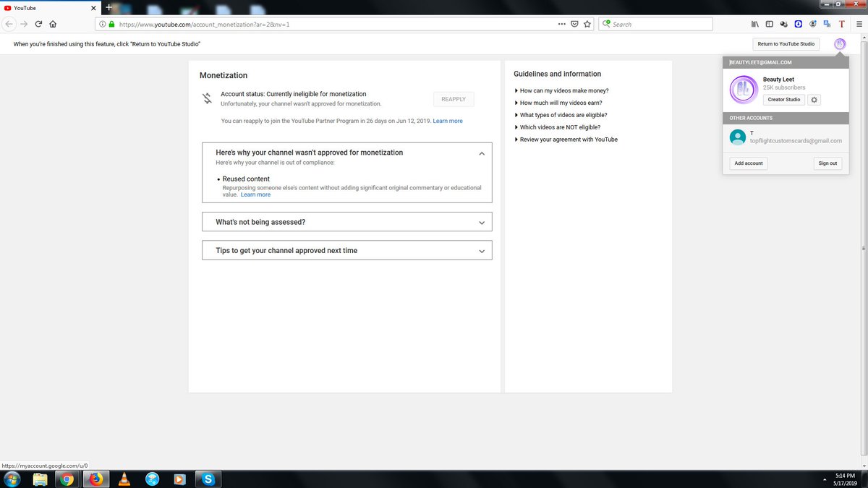
Task: Click the browser Search box
Action: 655,24
